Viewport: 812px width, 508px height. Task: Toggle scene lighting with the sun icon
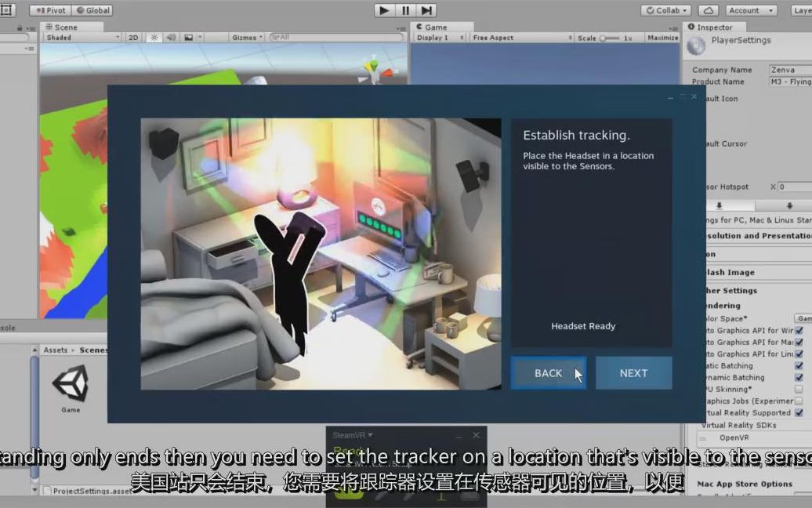(154, 36)
